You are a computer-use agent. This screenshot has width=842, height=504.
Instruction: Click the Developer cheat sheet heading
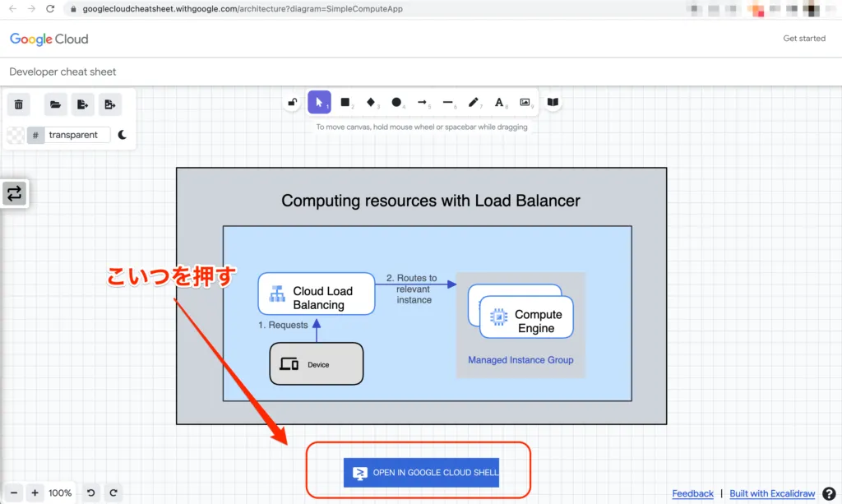click(x=62, y=72)
